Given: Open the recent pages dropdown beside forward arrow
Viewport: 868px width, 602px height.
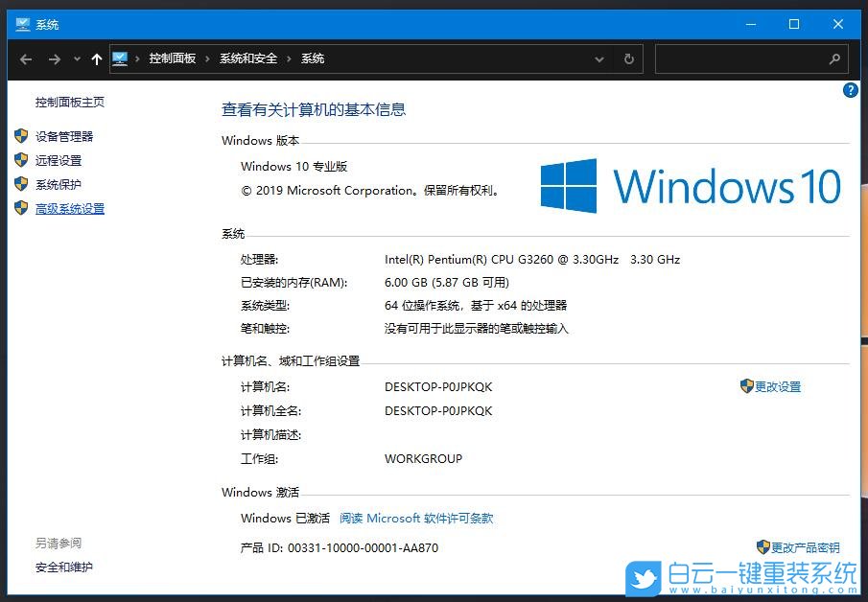Looking at the screenshot, I should click(76, 58).
